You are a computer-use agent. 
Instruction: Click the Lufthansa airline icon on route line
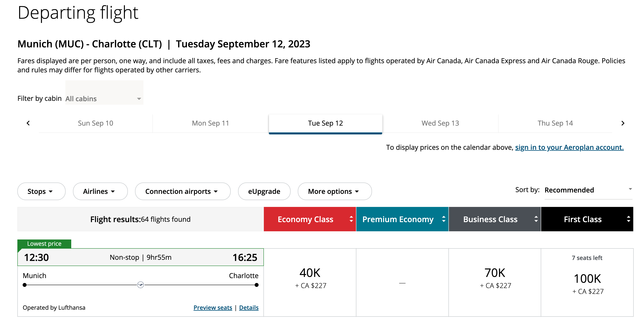(141, 285)
